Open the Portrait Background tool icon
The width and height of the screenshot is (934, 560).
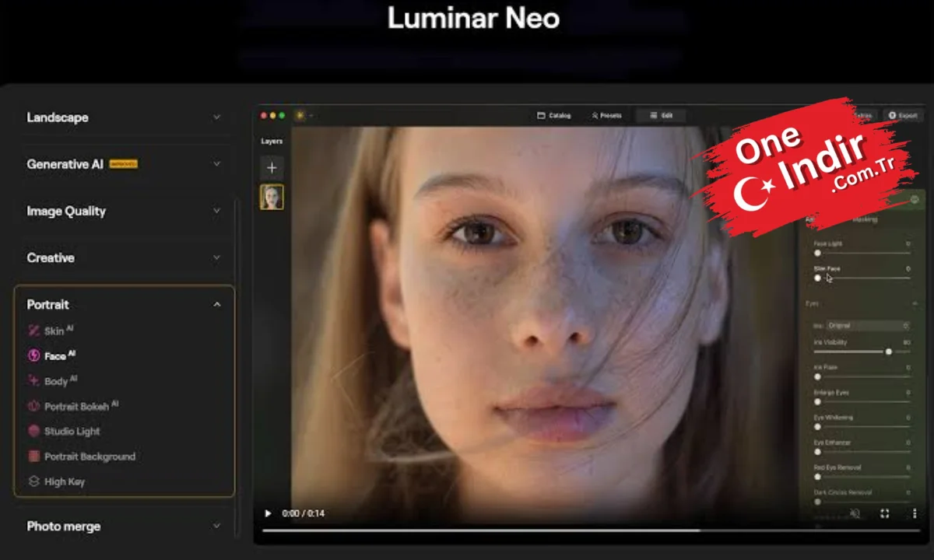click(x=33, y=456)
